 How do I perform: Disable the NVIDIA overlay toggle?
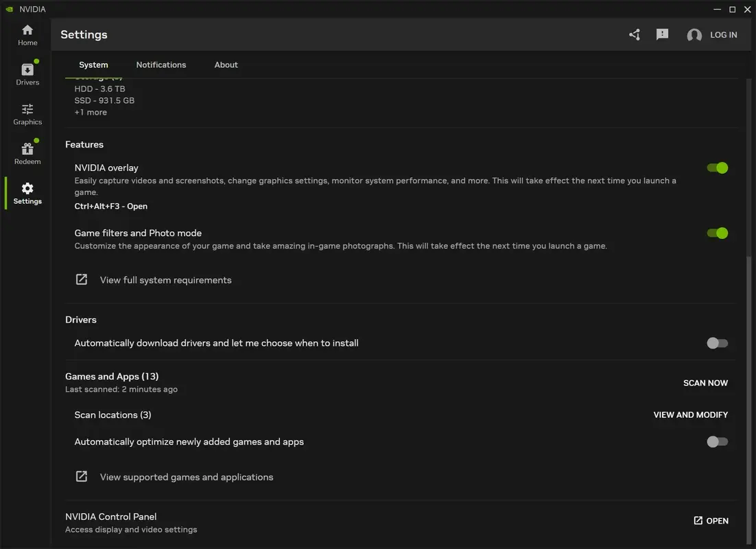717,167
